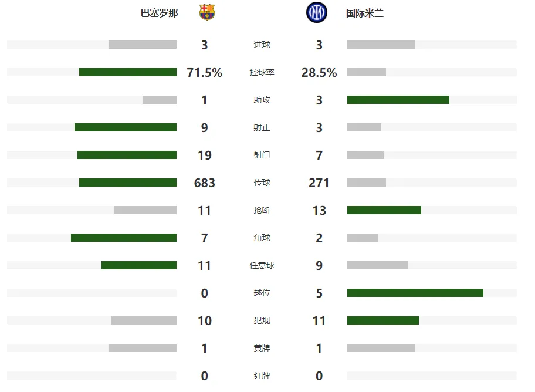Image resolution: width=535 pixels, height=392 pixels.
Task: Click the Barcelona club crest icon
Action: click(206, 12)
